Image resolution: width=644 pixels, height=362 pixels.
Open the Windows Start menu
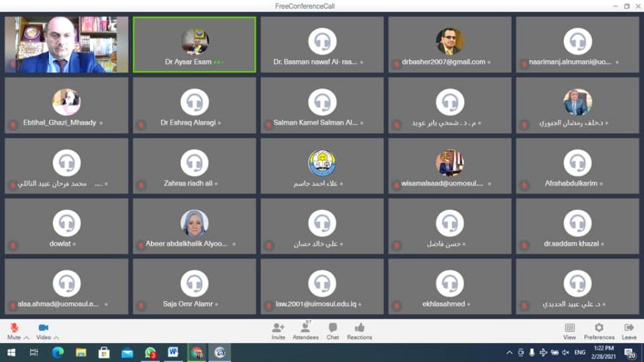(x=11, y=353)
